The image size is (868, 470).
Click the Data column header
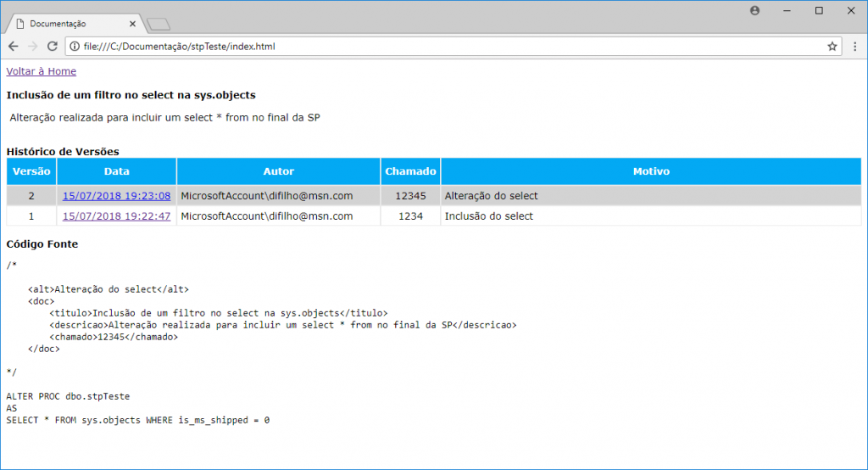(x=116, y=171)
